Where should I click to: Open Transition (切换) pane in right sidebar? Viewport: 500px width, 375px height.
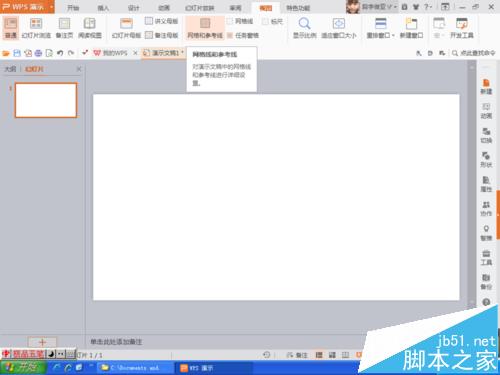point(486,135)
